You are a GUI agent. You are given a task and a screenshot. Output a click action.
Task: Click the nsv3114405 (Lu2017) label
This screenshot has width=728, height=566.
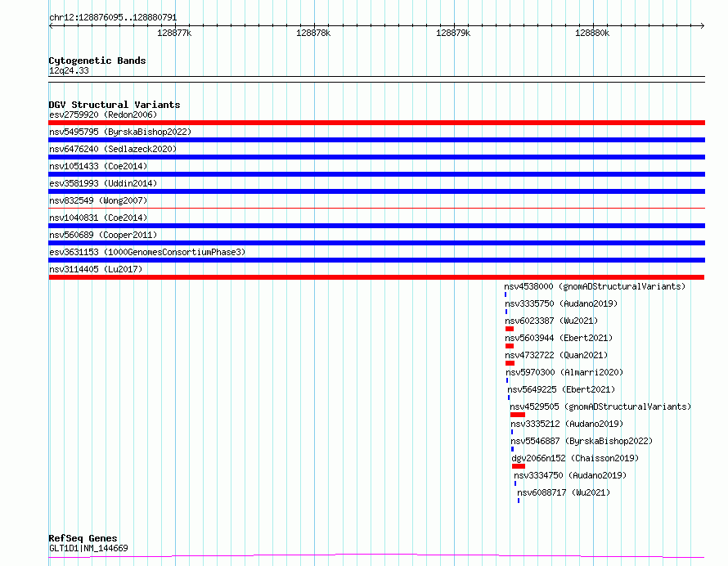96,269
